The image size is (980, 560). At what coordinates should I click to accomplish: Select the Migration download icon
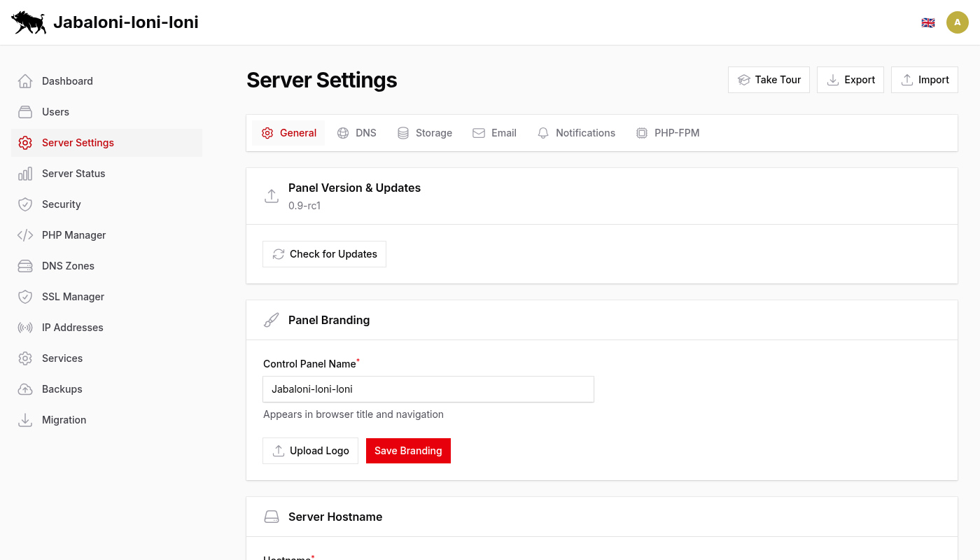click(25, 419)
